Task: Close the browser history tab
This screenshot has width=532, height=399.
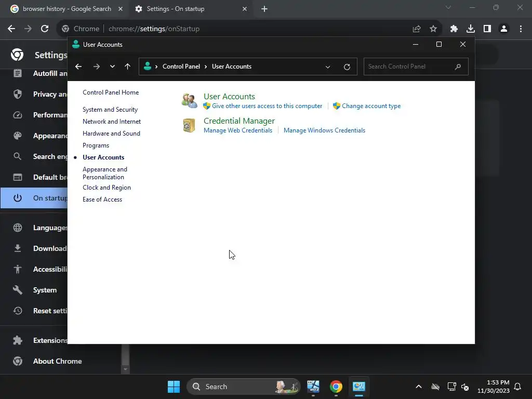Action: (x=121, y=9)
